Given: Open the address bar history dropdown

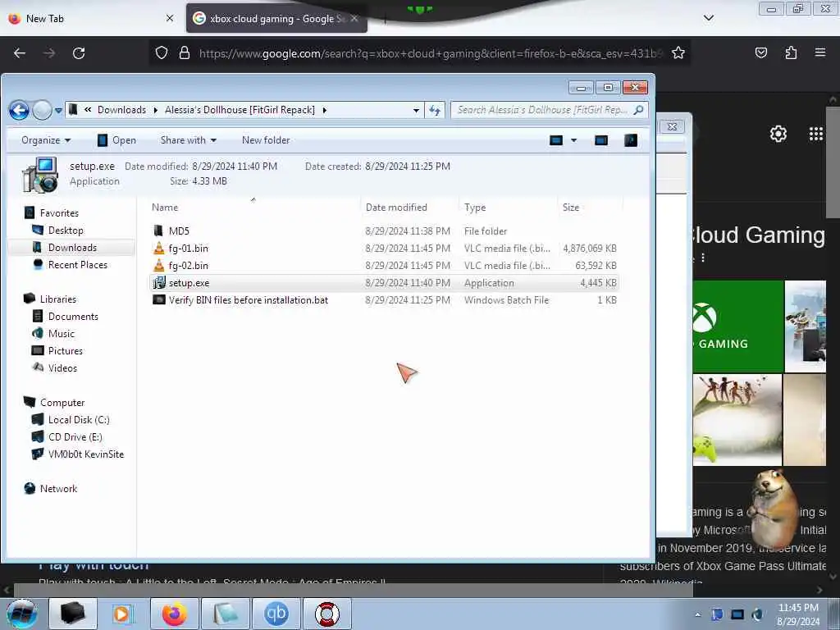Looking at the screenshot, I should 416,111.
